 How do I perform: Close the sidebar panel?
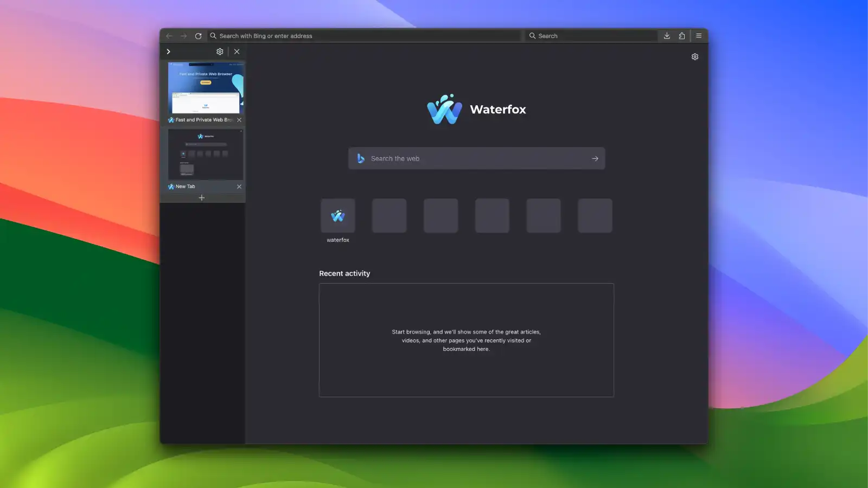(x=237, y=52)
